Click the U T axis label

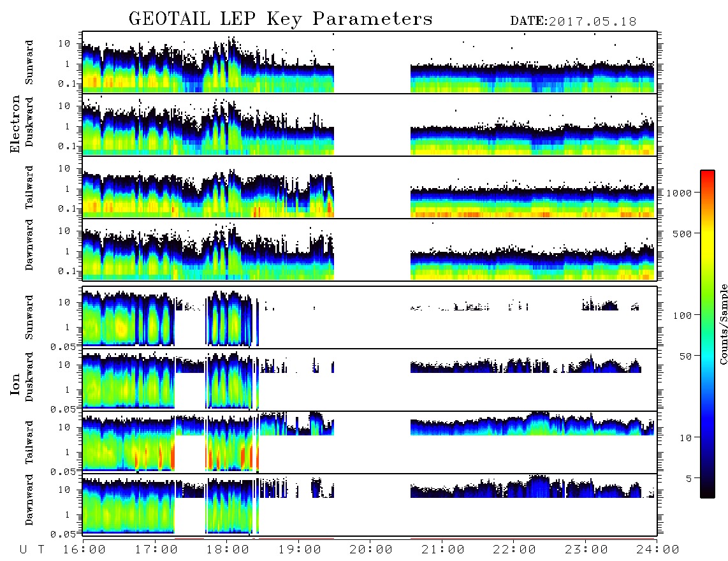click(32, 550)
